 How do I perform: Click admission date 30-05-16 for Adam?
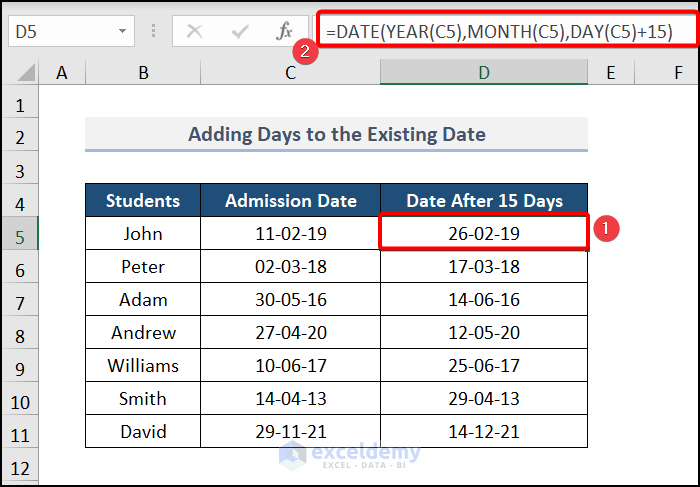[290, 300]
